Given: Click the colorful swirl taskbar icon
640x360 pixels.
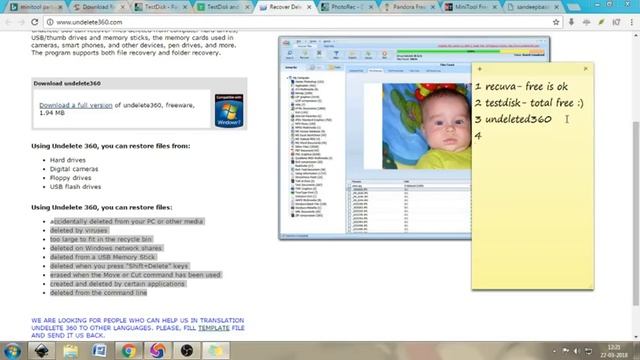Looking at the screenshot, I should coord(158,351).
